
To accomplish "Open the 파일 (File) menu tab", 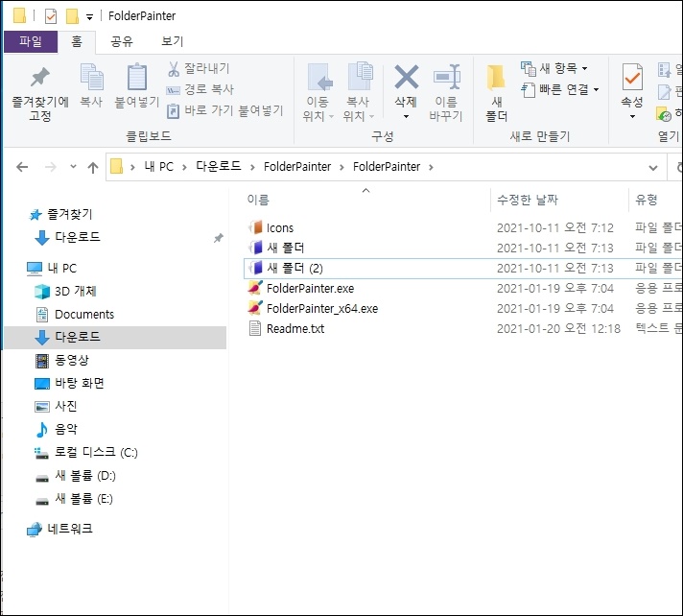I will pyautogui.click(x=31, y=42).
